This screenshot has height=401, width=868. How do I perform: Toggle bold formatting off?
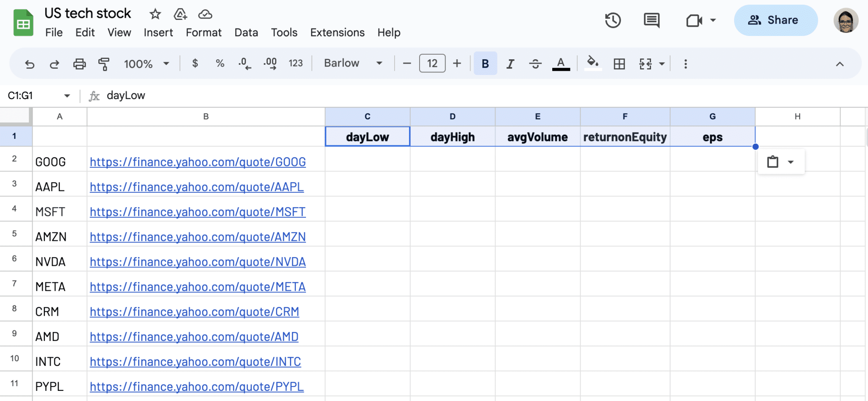tap(484, 63)
